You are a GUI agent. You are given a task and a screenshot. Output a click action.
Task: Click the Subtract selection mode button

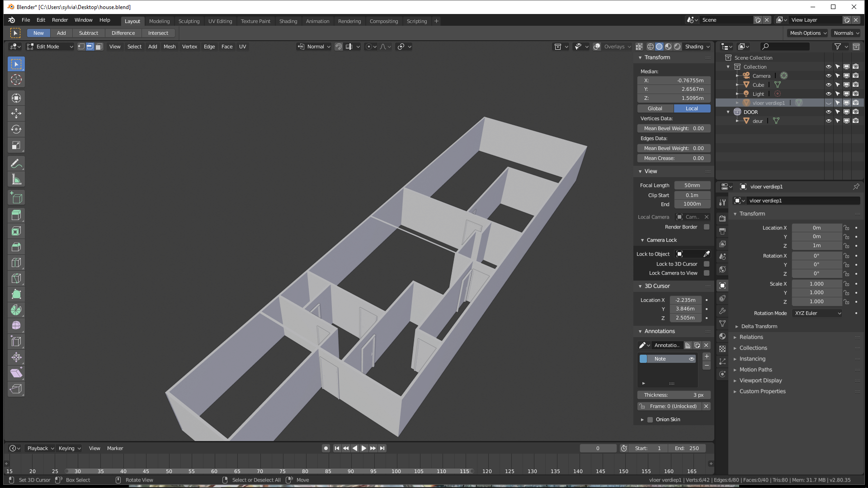tap(88, 33)
